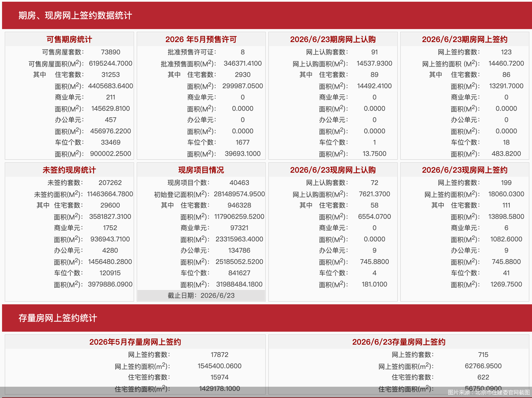Click the value 33469 for 车位个数
The image size is (532, 398).
tap(111, 142)
